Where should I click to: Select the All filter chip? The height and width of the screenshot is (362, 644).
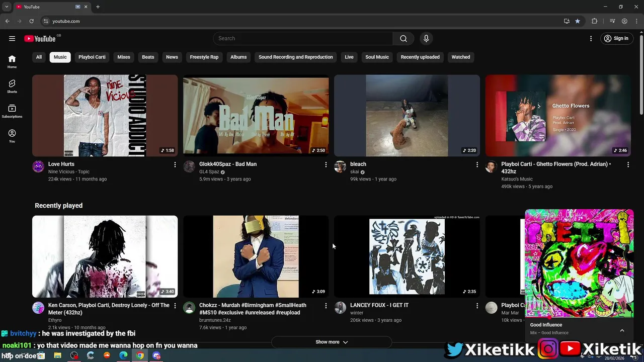[x=39, y=57]
